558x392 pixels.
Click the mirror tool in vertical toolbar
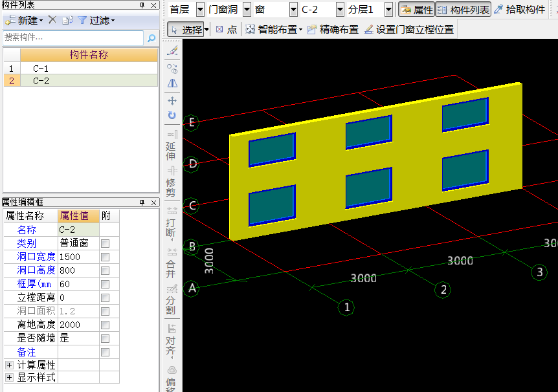click(x=172, y=83)
